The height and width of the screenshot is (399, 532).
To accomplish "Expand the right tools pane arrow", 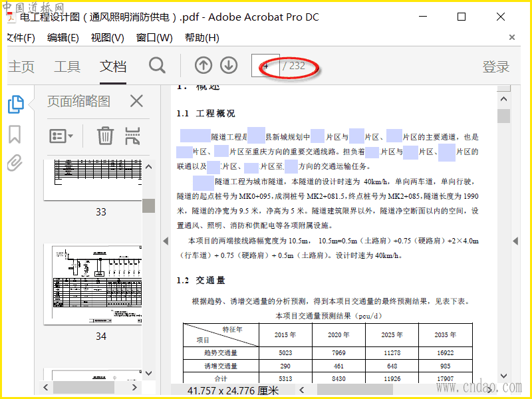I will (515, 241).
